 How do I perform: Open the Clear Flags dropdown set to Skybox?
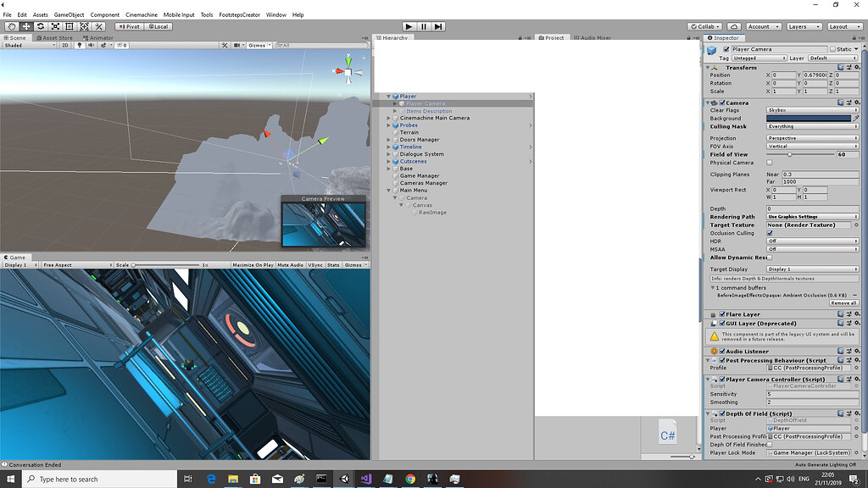pyautogui.click(x=812, y=110)
